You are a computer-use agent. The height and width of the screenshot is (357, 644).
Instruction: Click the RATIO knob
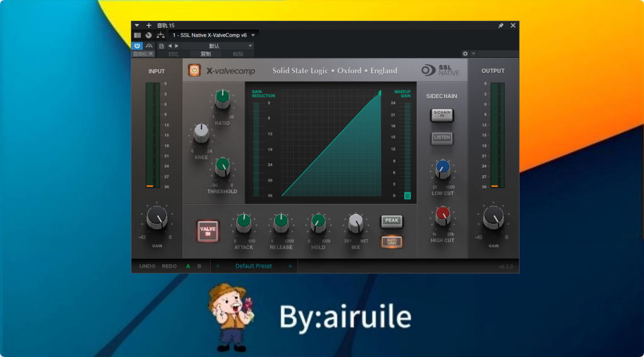(223, 99)
